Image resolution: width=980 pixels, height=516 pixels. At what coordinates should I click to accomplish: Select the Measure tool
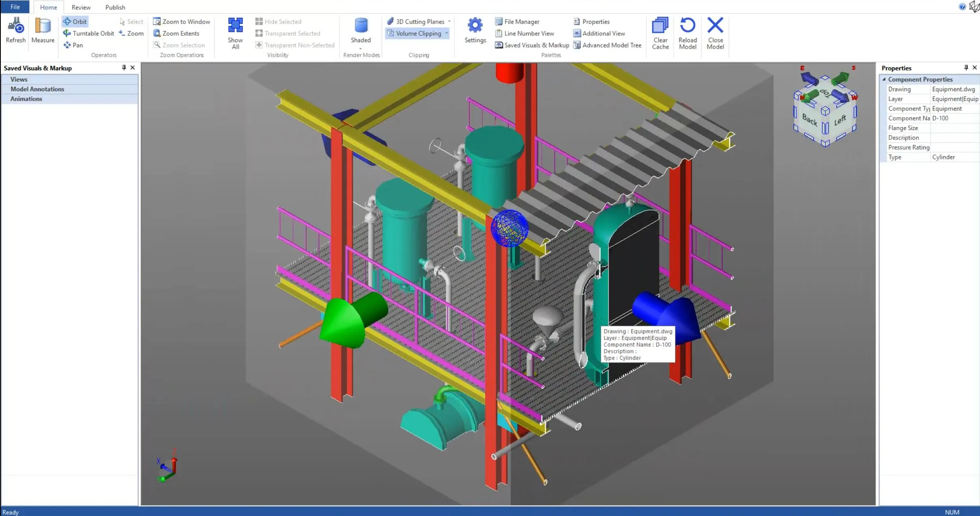point(43,26)
